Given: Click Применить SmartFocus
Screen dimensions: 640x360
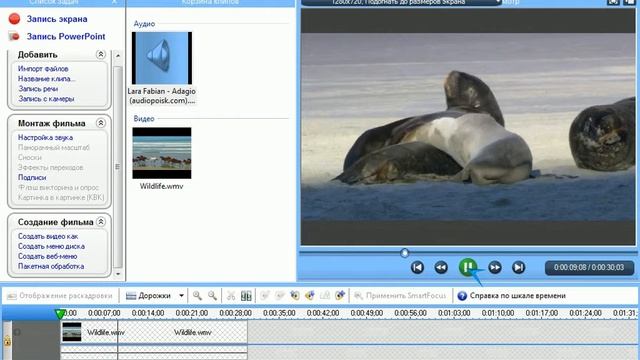Looking at the screenshot, I should click(400, 296).
